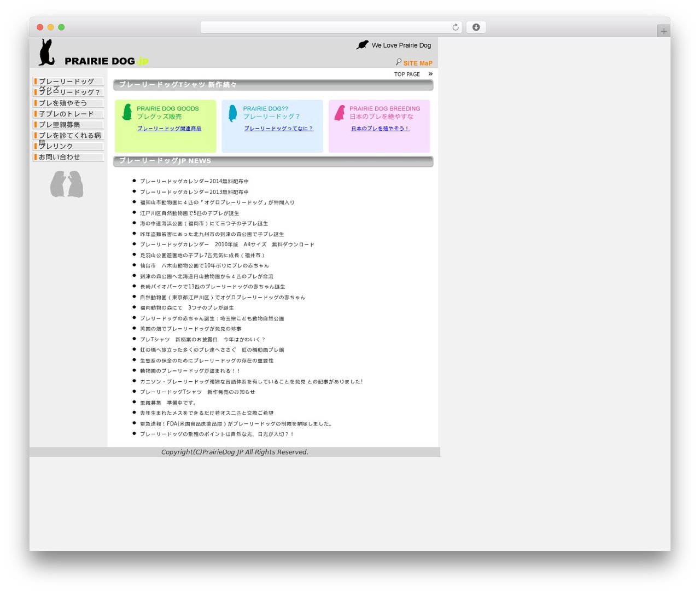Open プレ里親募集 sidebar menu entry
The width and height of the screenshot is (700, 593).
tap(68, 125)
